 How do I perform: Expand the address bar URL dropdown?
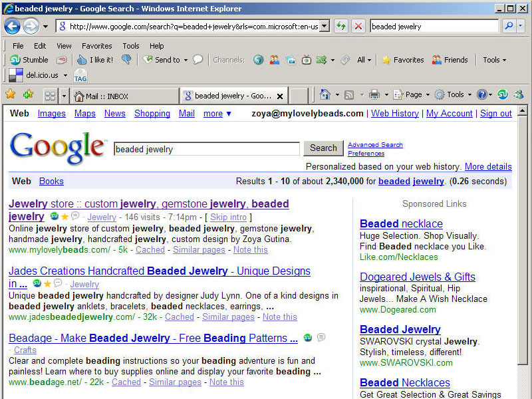click(325, 26)
